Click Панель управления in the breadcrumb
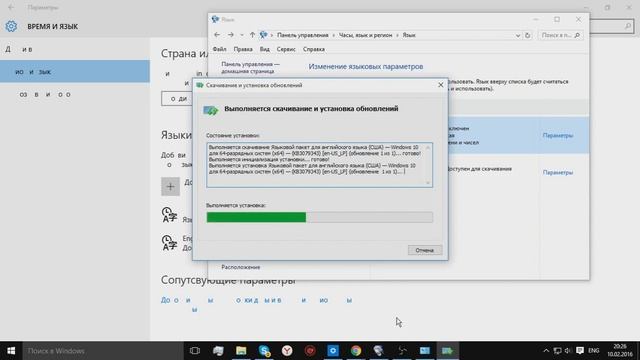This screenshot has width=640, height=360. tap(302, 36)
